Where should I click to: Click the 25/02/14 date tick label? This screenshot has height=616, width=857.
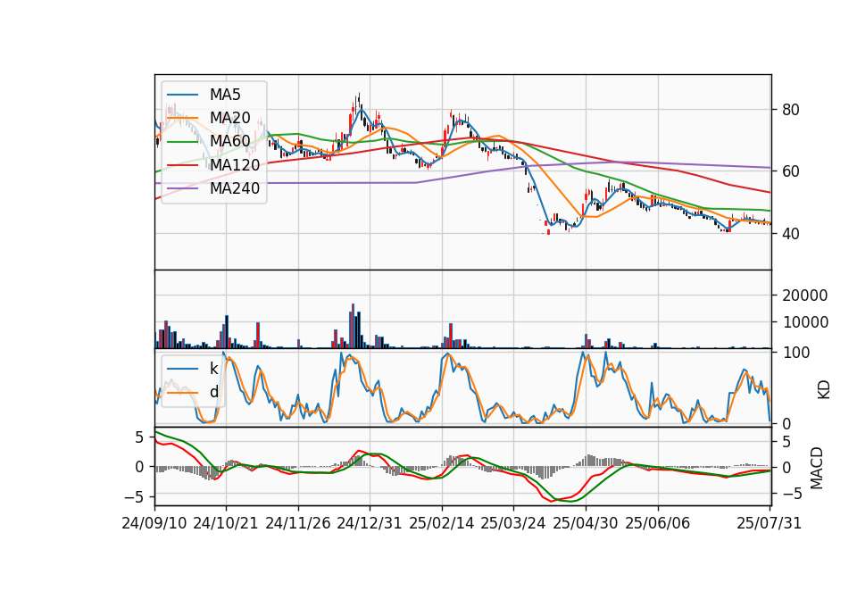(x=442, y=523)
